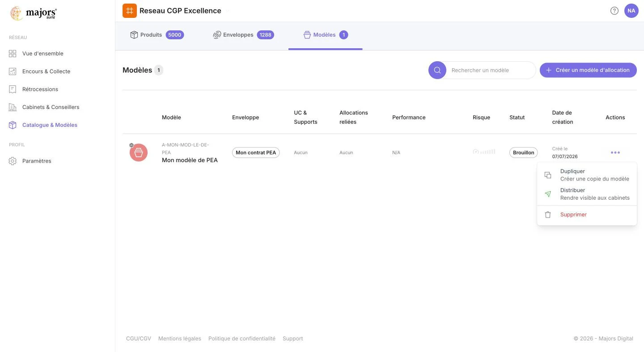The width and height of the screenshot is (644, 352).
Task: Open the NA user avatar menu
Action: coord(631,11)
